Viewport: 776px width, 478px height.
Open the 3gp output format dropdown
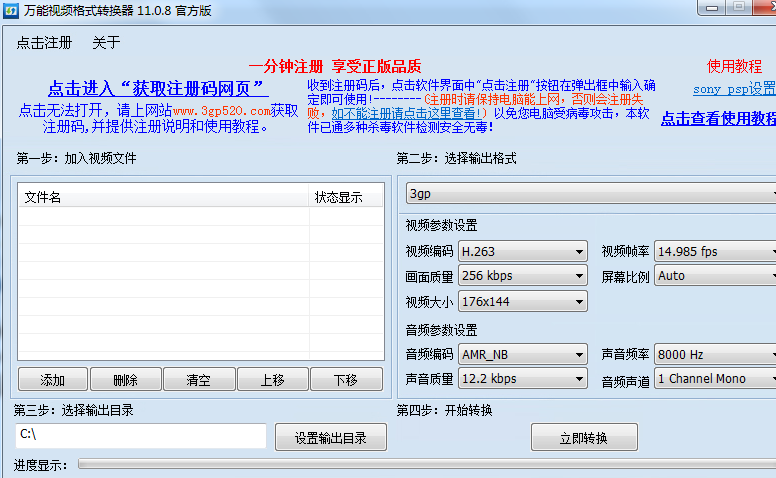tap(591, 193)
